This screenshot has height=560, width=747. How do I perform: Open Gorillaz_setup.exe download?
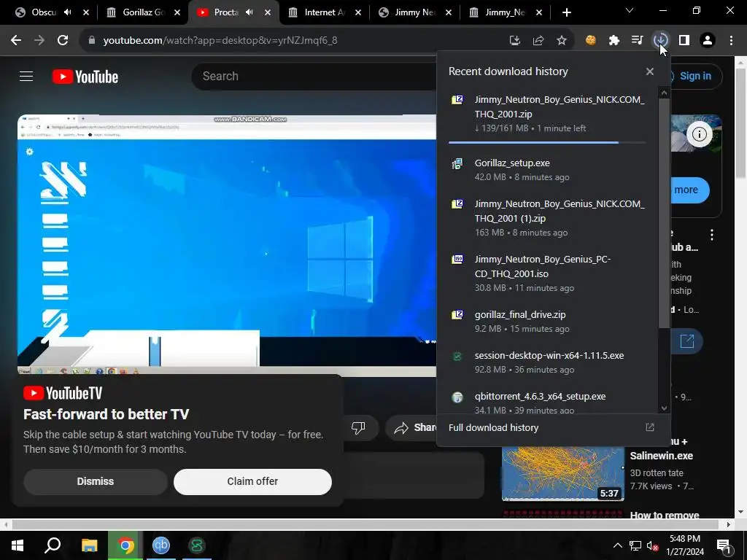[547, 169]
